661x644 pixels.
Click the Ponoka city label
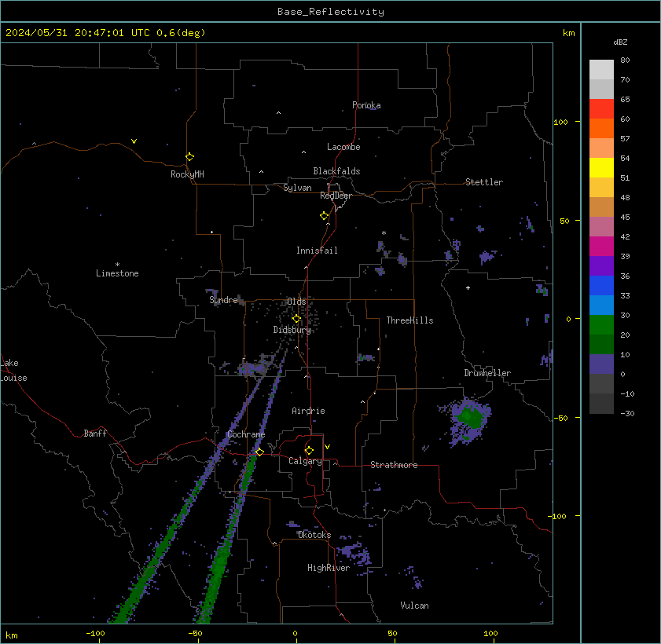click(x=366, y=105)
